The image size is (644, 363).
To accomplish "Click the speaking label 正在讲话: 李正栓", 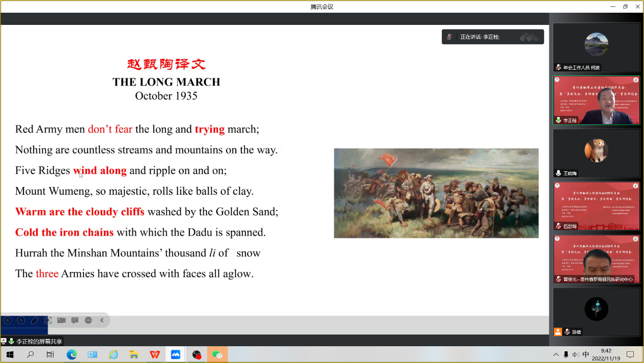I will tap(480, 37).
